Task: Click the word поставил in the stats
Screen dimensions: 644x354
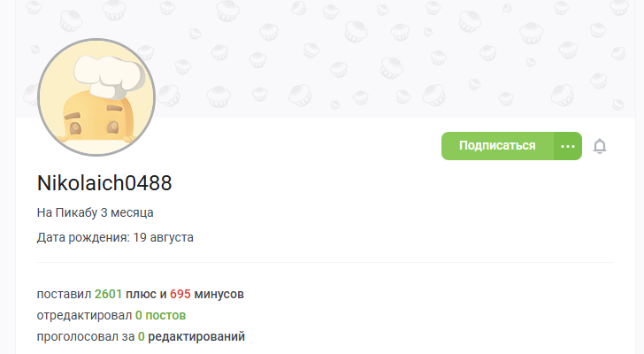Action: 64,294
